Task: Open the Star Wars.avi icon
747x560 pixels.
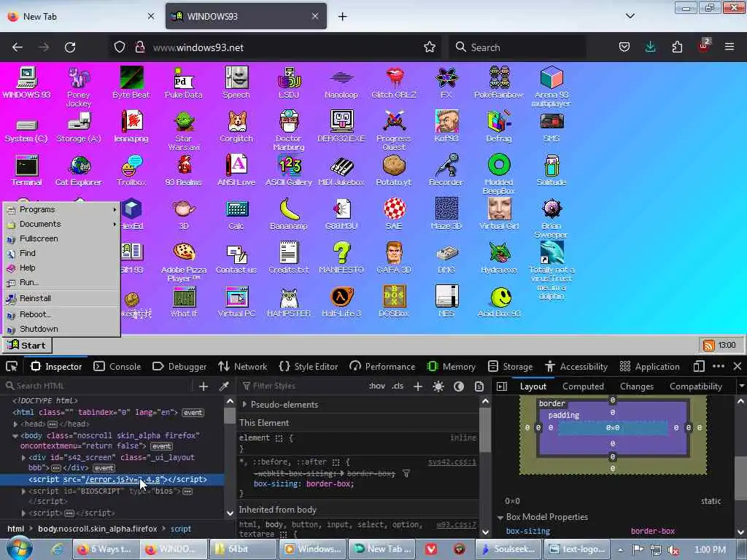Action: pos(183,130)
